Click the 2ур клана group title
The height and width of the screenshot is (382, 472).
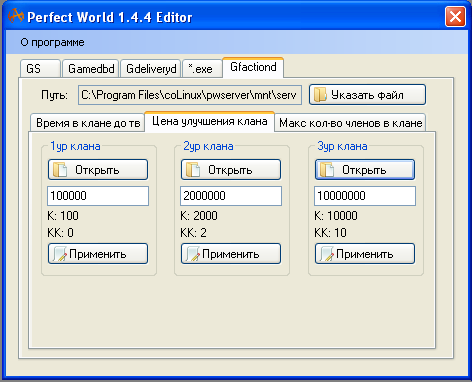pyautogui.click(x=208, y=146)
